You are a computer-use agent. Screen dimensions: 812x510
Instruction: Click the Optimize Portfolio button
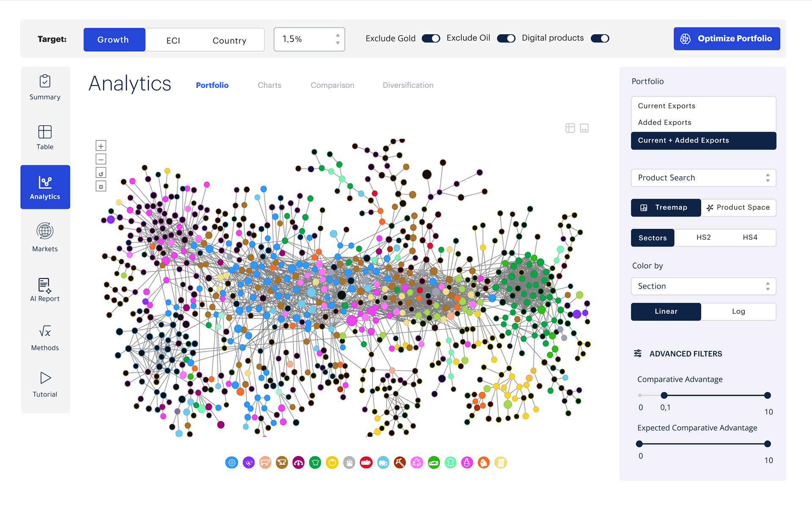click(726, 38)
